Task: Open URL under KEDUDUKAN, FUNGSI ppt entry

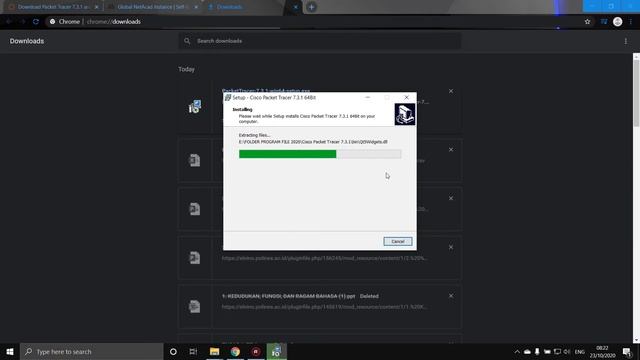Action: coord(324,307)
